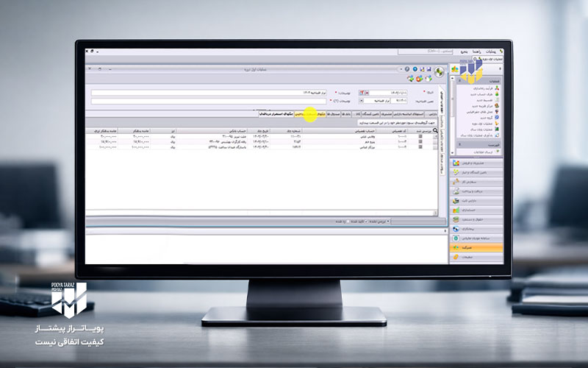This screenshot has width=588, height=368.
Task: Click the magnifier search icon above grid
Action: (435, 131)
